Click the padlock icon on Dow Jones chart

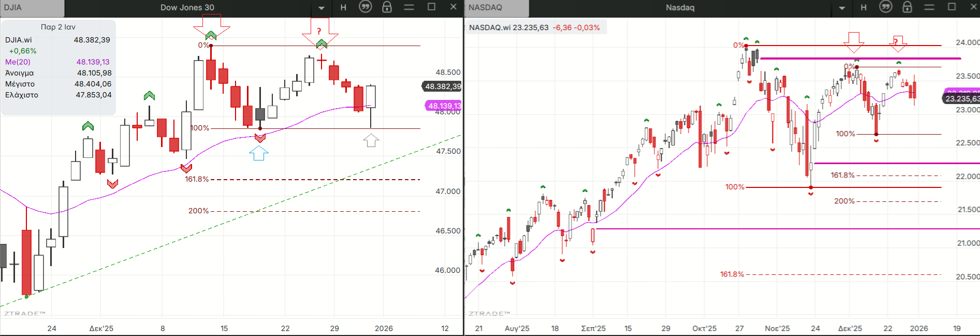click(387, 7)
